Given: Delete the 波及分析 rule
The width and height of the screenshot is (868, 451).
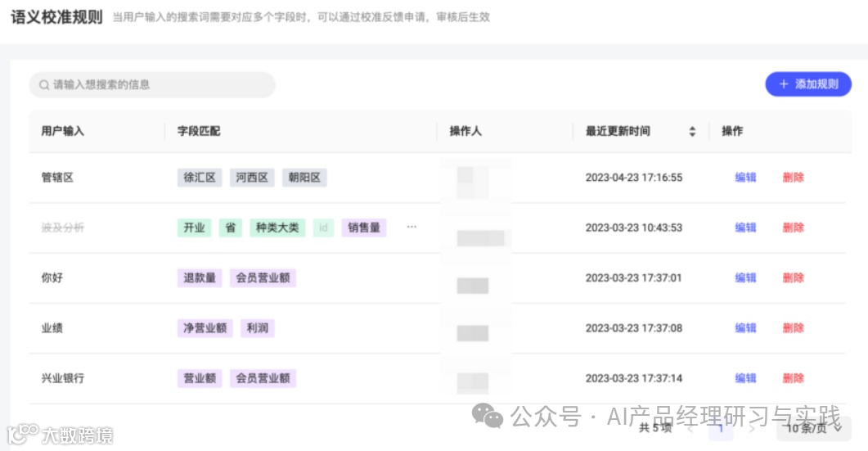Looking at the screenshot, I should click(x=793, y=228).
